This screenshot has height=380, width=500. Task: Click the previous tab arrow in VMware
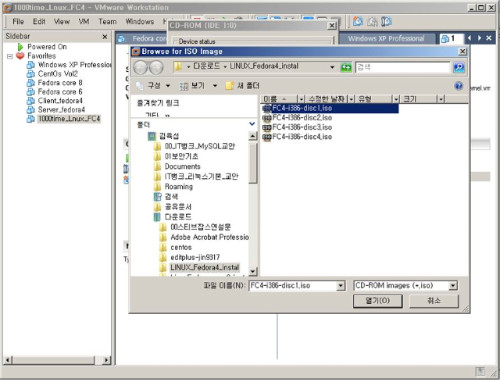coord(470,38)
